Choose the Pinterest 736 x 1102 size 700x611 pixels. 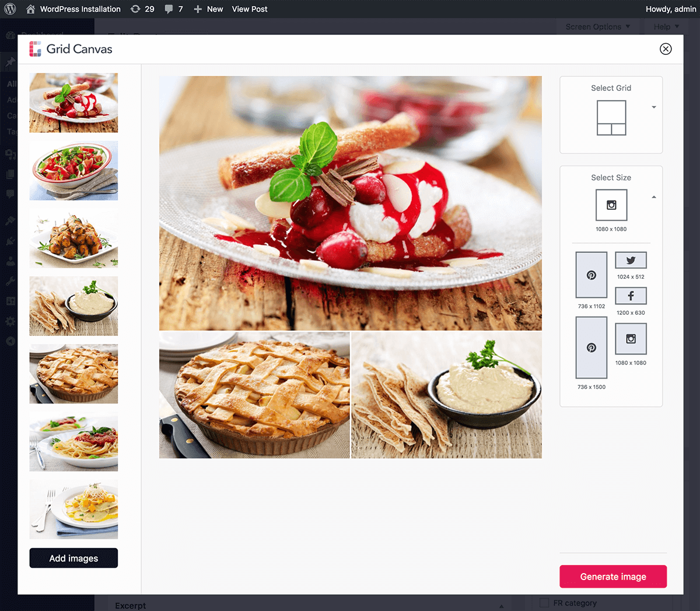(591, 275)
